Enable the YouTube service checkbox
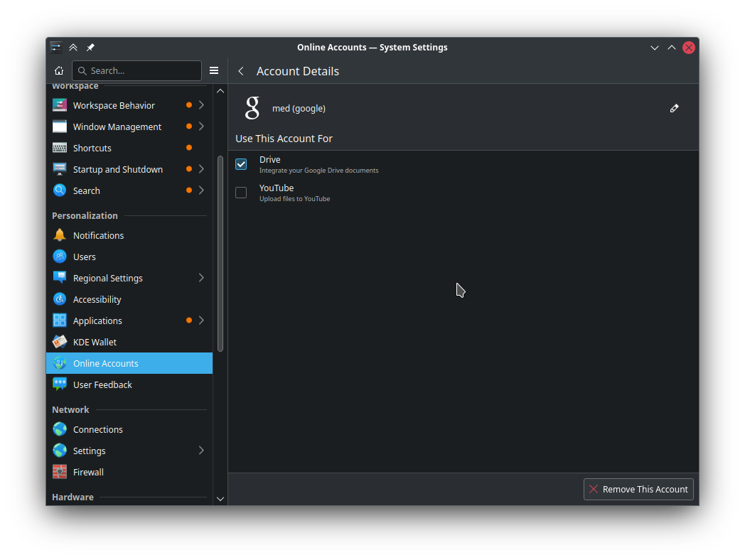The height and width of the screenshot is (560, 745). (241, 193)
